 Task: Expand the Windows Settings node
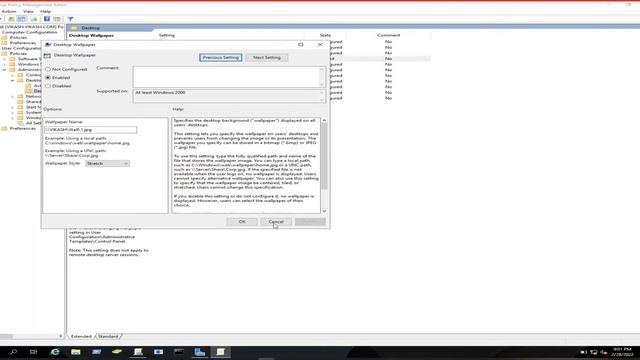[4, 64]
